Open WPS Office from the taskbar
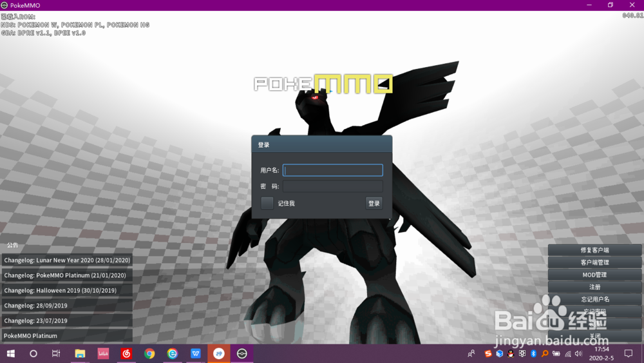The width and height of the screenshot is (644, 363). tap(196, 353)
